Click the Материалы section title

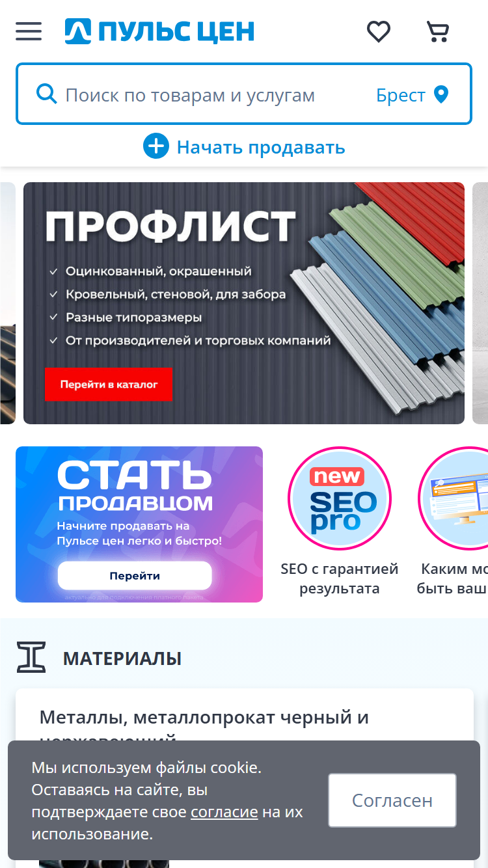(x=122, y=658)
